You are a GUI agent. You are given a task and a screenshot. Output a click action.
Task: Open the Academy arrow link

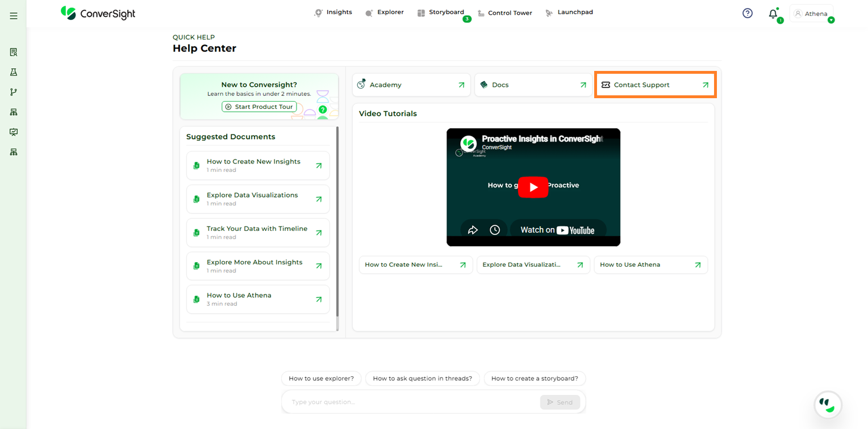pos(461,85)
